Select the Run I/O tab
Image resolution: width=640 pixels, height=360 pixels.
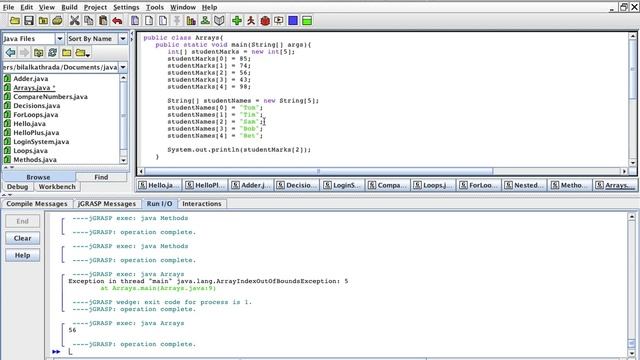tap(160, 204)
